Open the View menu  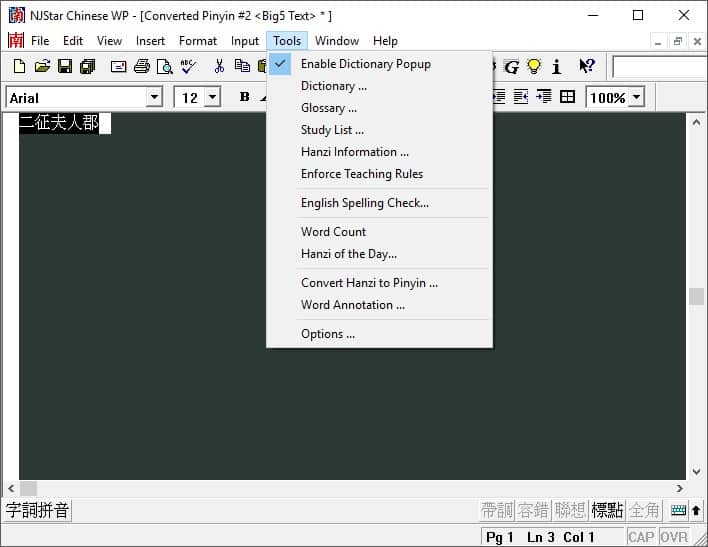tap(109, 41)
